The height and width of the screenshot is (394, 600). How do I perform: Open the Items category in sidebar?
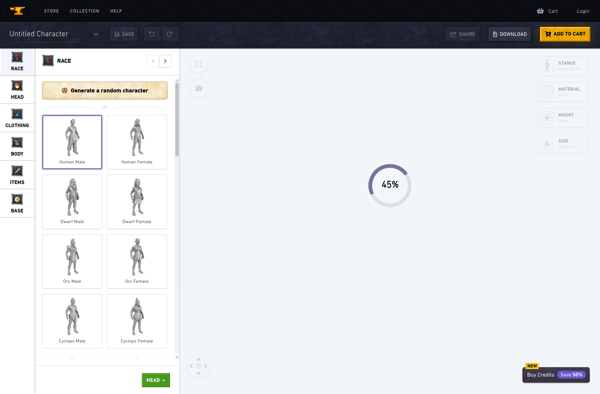pos(17,175)
